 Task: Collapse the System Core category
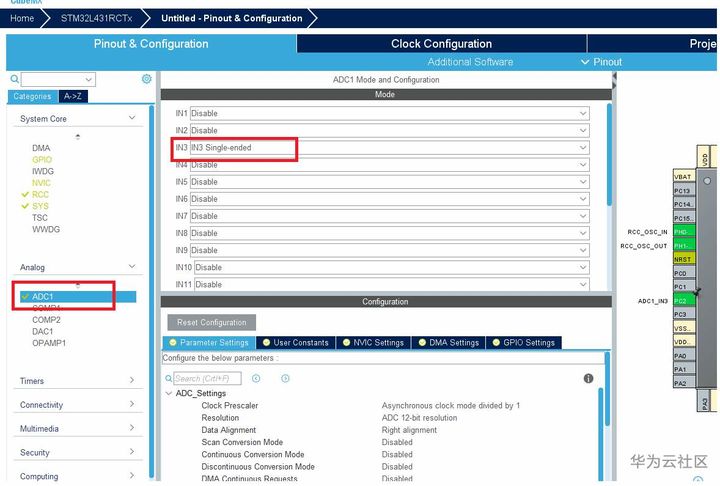tap(132, 118)
